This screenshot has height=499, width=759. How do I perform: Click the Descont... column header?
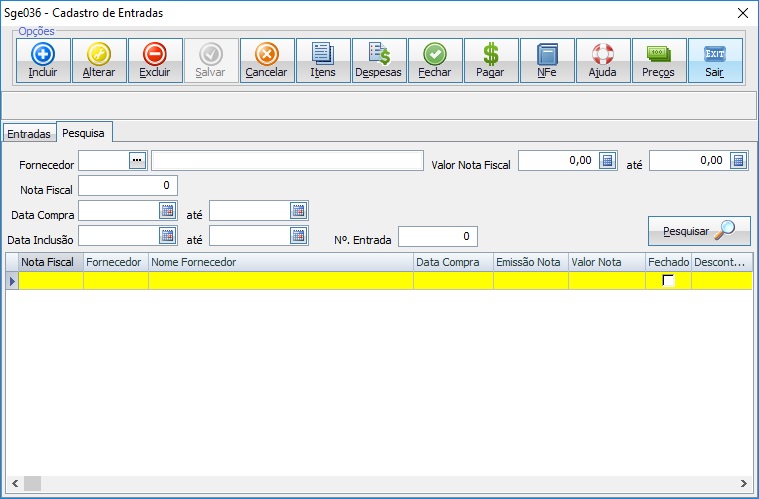point(721,262)
